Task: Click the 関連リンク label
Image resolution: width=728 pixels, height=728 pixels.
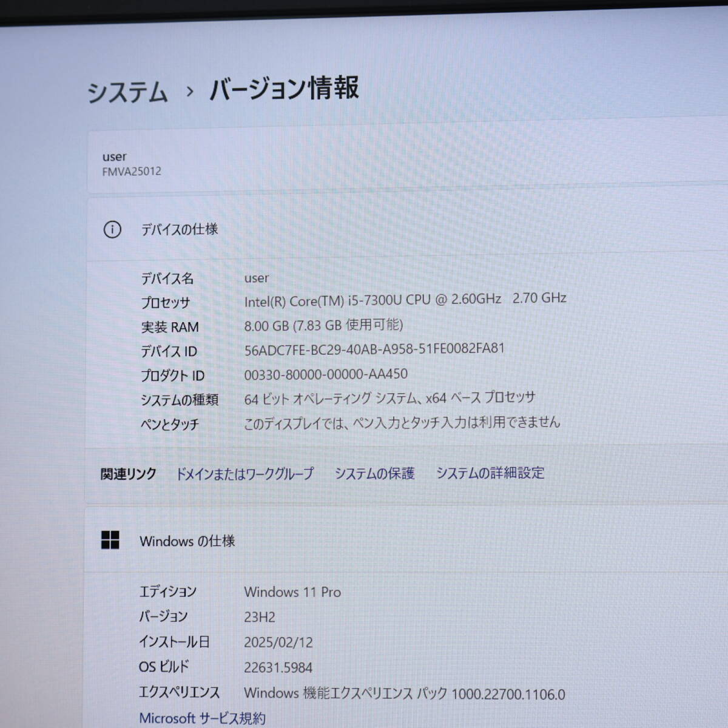Action: pyautogui.click(x=129, y=474)
